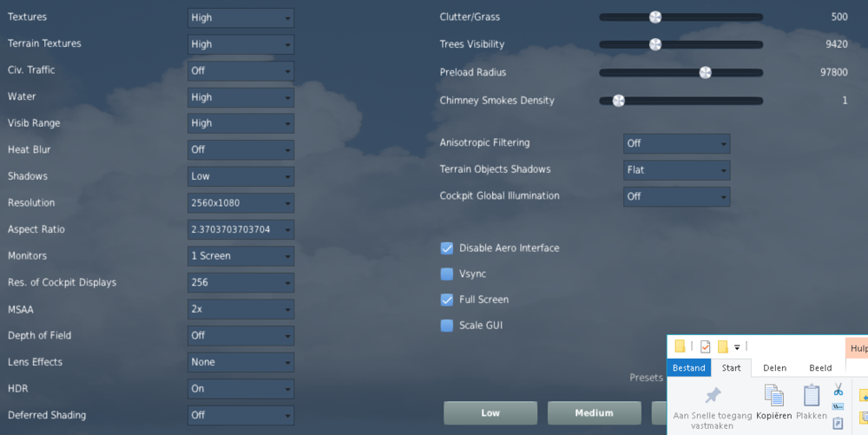Uncheck the Disable Aero Interface checkbox
868x435 pixels.
coord(447,248)
